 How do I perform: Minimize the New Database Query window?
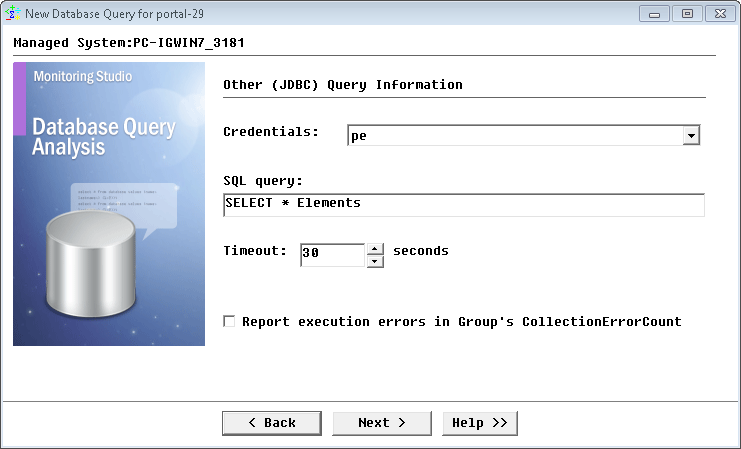[654, 14]
